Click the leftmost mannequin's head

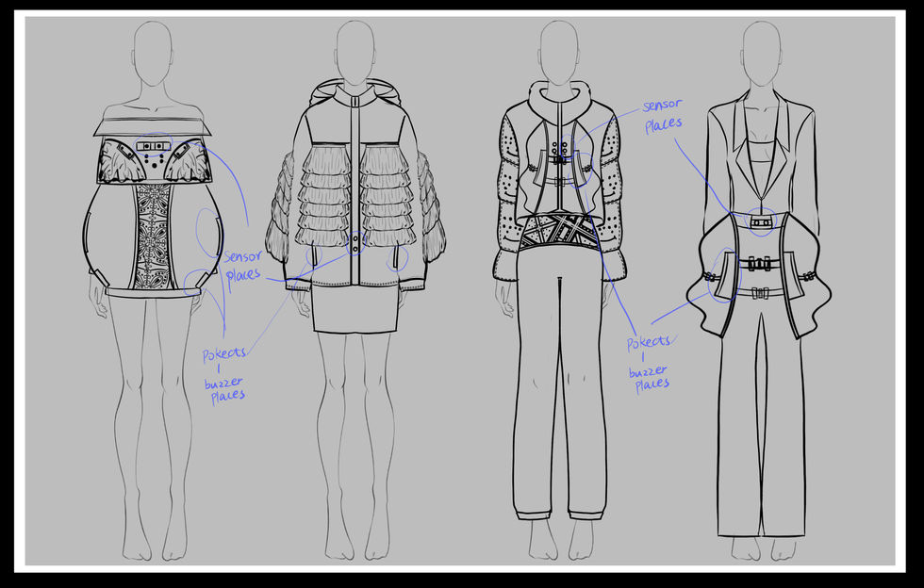[x=153, y=53]
